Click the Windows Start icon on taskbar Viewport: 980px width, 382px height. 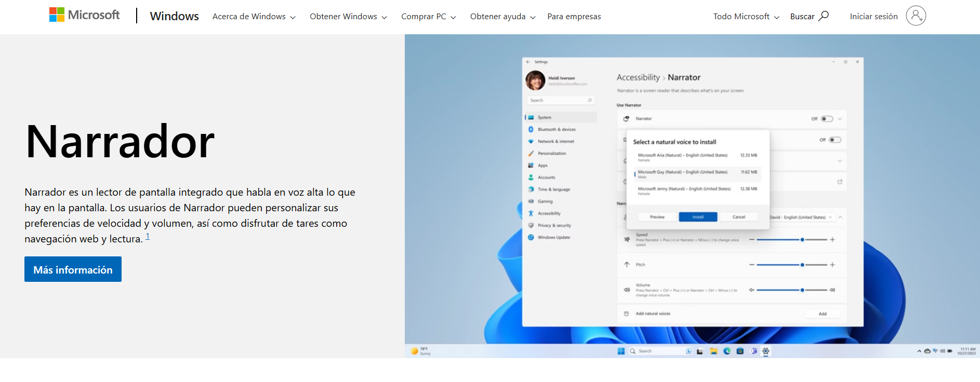coord(621,351)
